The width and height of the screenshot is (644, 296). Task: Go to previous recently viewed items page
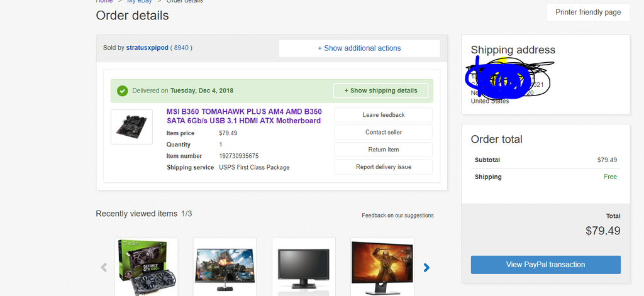click(x=104, y=268)
